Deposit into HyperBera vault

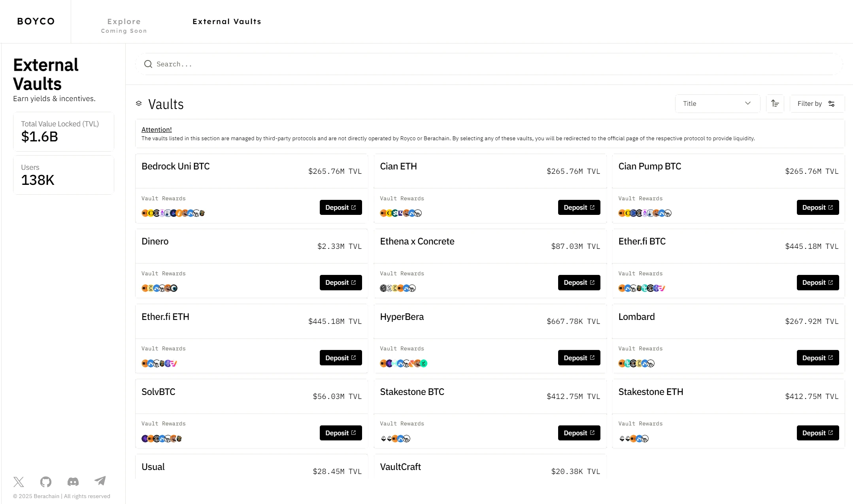pyautogui.click(x=579, y=358)
